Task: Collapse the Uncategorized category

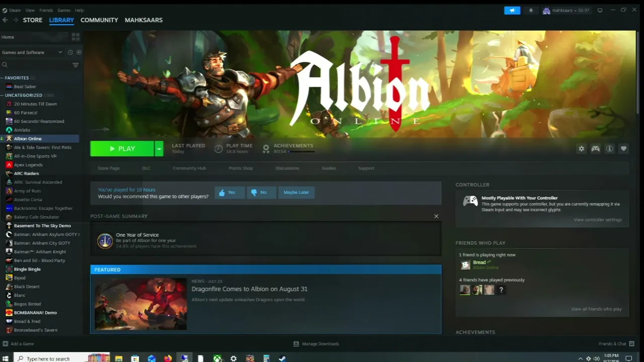Action: coord(2,95)
